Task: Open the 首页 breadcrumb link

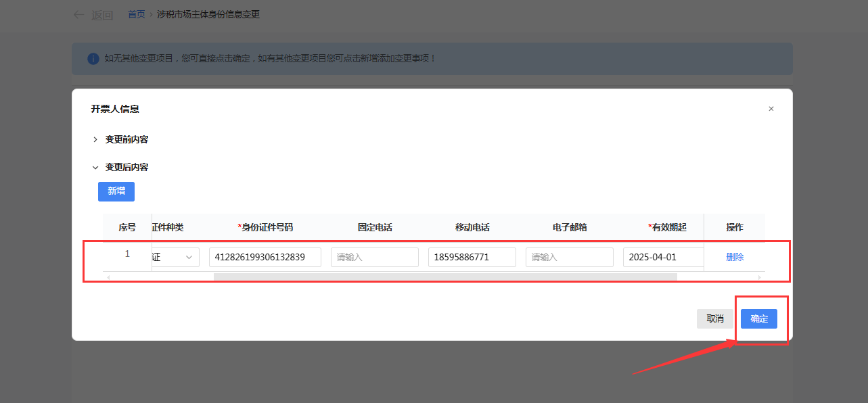Action: (x=137, y=14)
